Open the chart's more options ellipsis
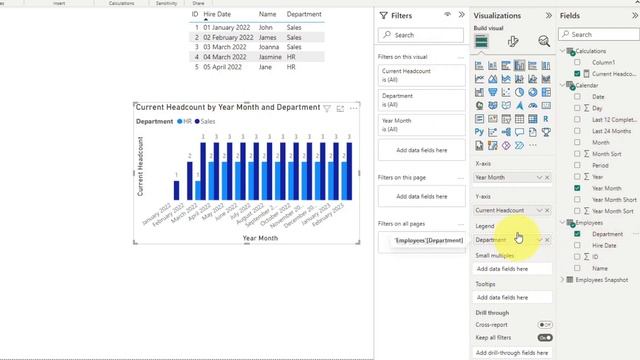 pyautogui.click(x=353, y=109)
